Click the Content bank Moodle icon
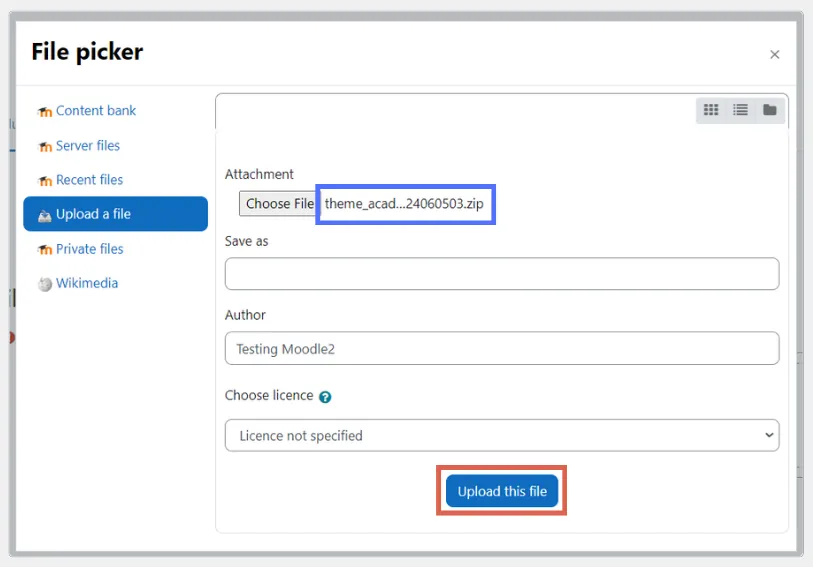 pos(45,111)
